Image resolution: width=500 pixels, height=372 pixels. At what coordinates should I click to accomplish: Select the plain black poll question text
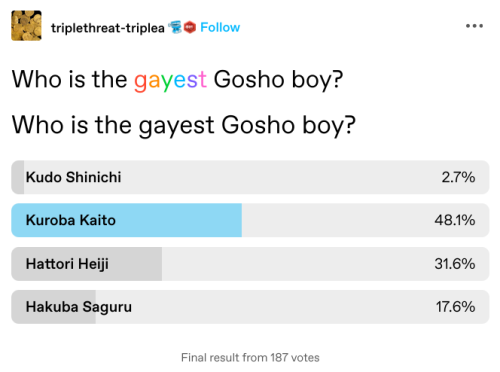click(184, 126)
